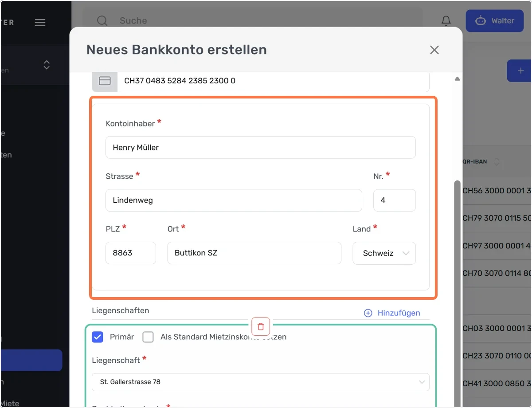Click the scrollbar up arrow in dialog

(x=457, y=79)
